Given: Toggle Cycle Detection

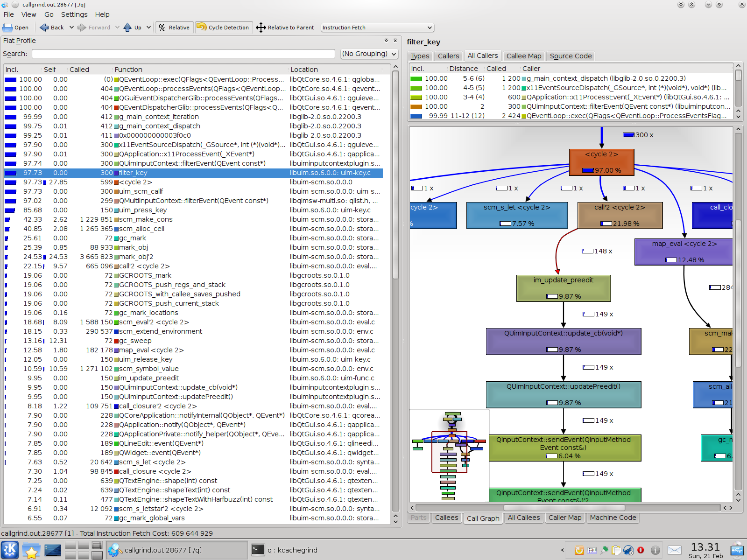Looking at the screenshot, I should click(223, 28).
